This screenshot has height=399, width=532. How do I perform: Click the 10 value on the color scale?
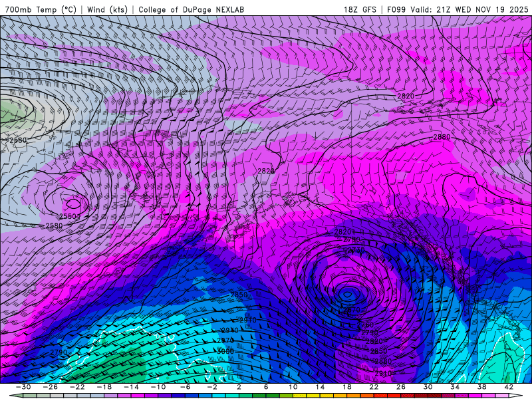click(x=293, y=387)
